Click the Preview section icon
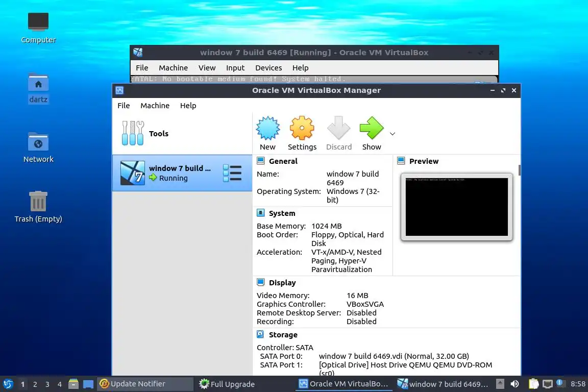Screen dimensions: 588x392 click(x=401, y=161)
